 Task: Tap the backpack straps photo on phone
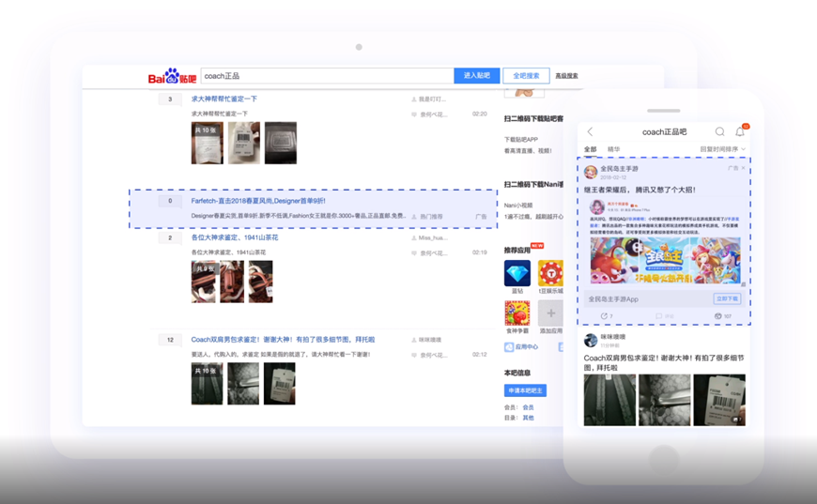[609, 400]
